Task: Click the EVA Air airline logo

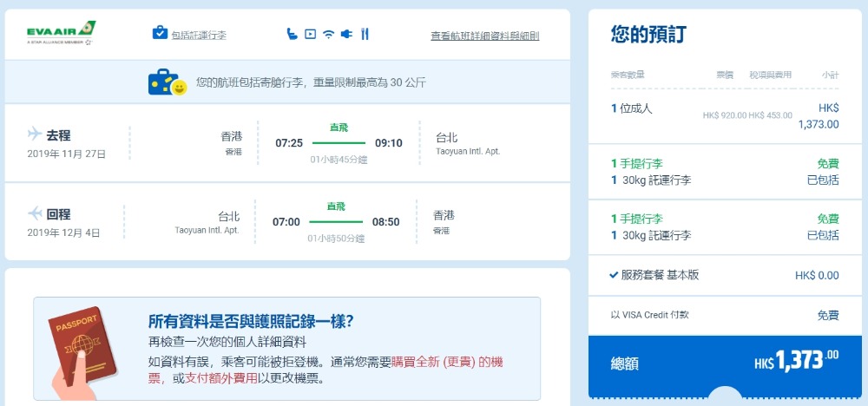Action: tap(61, 33)
